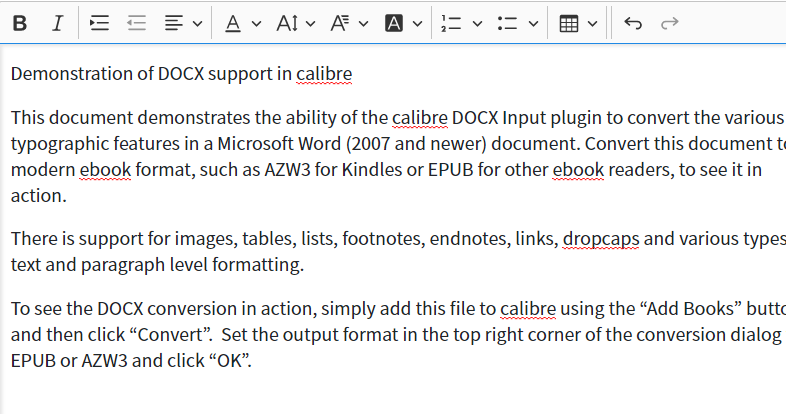Expand the numbered list style dropdown
The height and width of the screenshot is (414, 786).
click(478, 24)
